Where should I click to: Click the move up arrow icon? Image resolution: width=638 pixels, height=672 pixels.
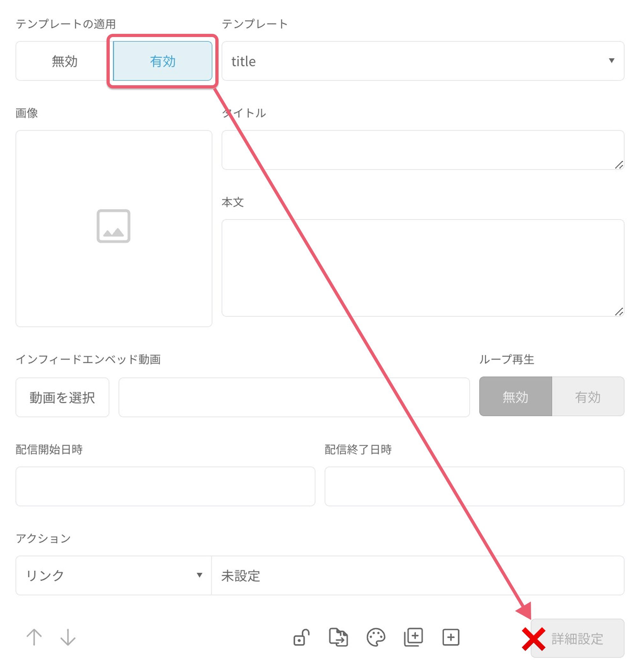tap(34, 637)
